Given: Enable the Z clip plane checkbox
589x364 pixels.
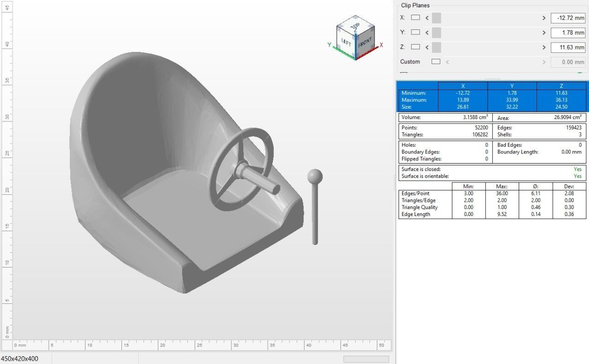Looking at the screenshot, I should [416, 47].
